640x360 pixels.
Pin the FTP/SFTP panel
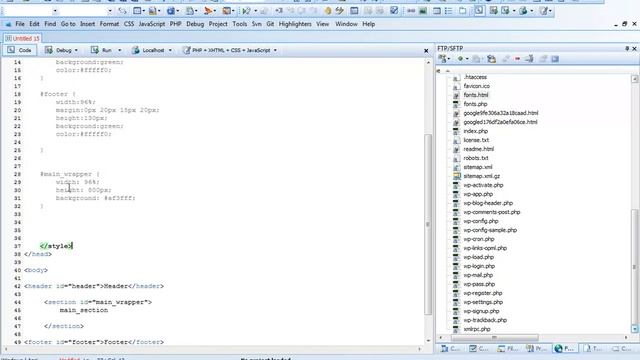pos(627,49)
